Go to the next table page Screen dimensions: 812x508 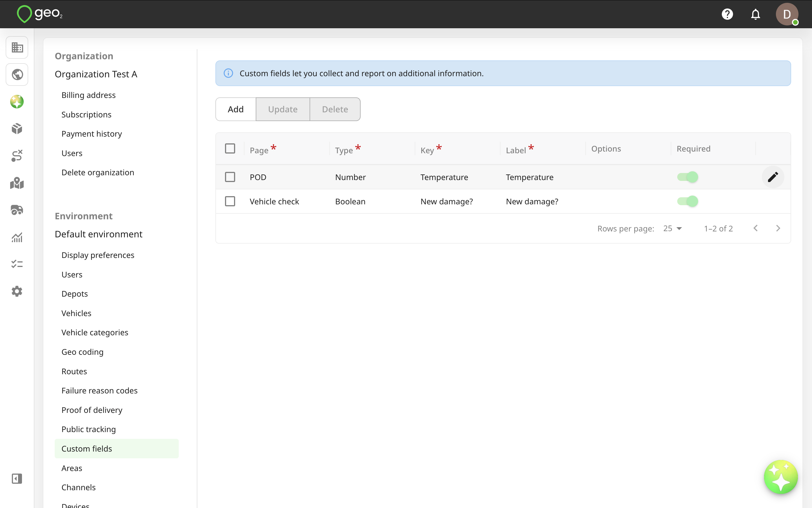778,229
